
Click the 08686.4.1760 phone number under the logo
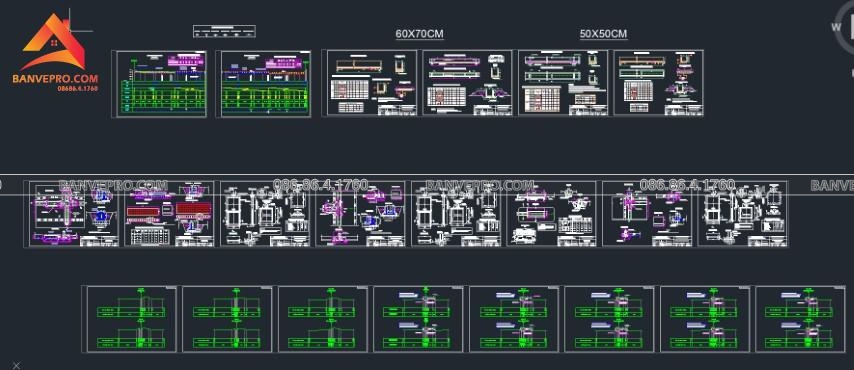[78, 88]
